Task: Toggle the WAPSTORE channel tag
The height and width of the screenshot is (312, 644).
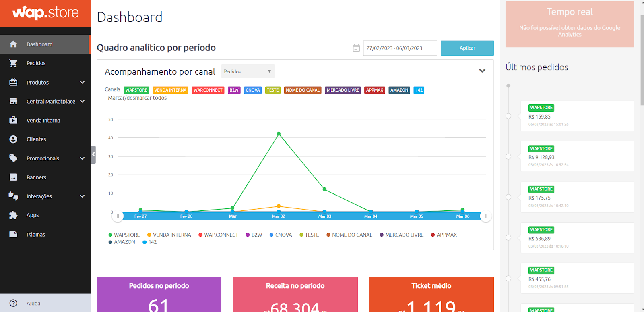Action: click(136, 90)
